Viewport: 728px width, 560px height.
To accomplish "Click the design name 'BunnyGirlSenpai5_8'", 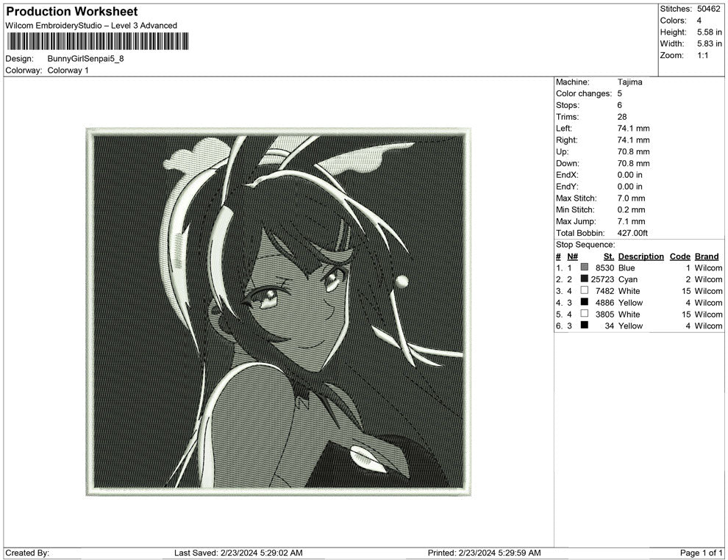I will click(x=85, y=59).
